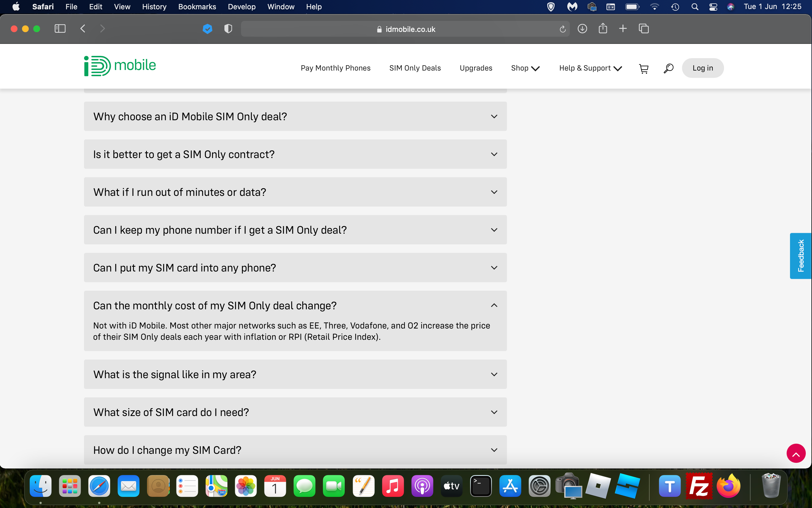
Task: Open Podcasts in the Dock
Action: tap(422, 486)
